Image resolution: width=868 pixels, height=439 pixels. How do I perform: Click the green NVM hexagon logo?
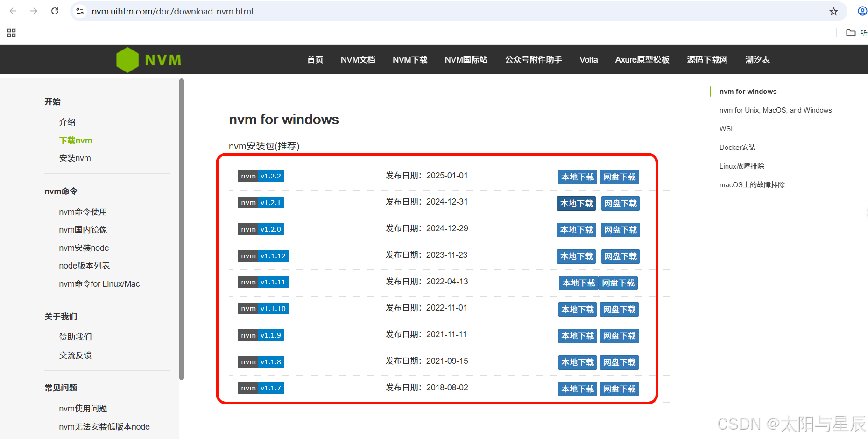click(x=127, y=60)
